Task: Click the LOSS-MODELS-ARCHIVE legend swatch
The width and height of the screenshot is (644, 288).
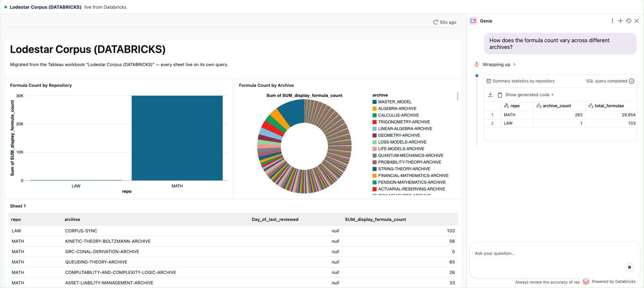Action: [375, 142]
